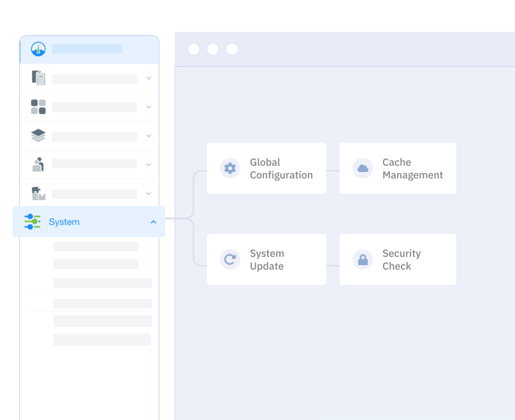Viewport: 515px width, 420px height.
Task: Select the four-square modules sidebar icon
Action: (x=38, y=106)
